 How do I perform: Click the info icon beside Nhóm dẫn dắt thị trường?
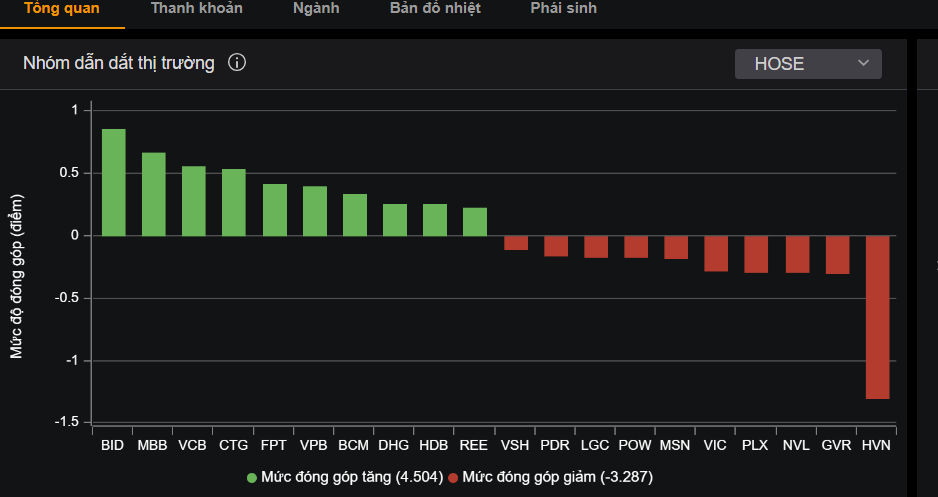[x=237, y=63]
